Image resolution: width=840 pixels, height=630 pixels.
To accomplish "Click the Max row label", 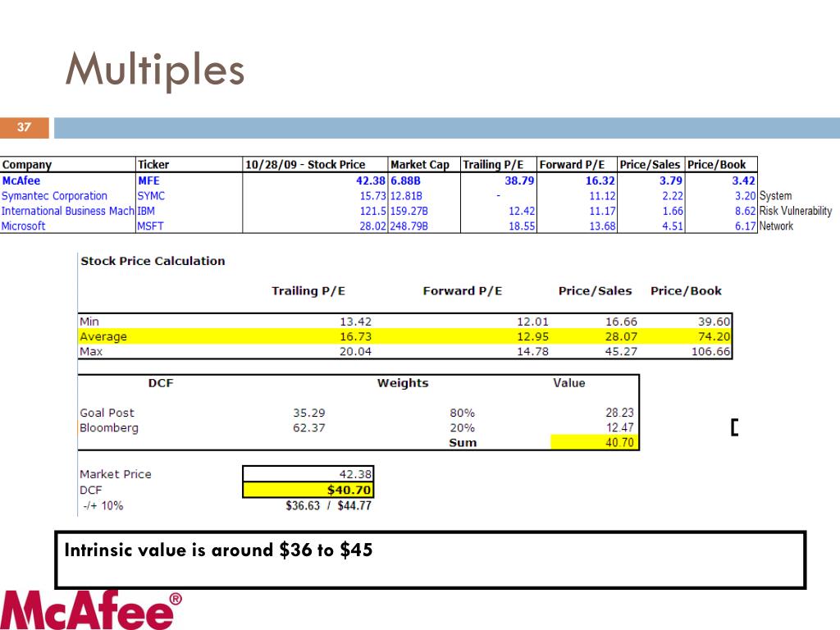I will point(91,351).
